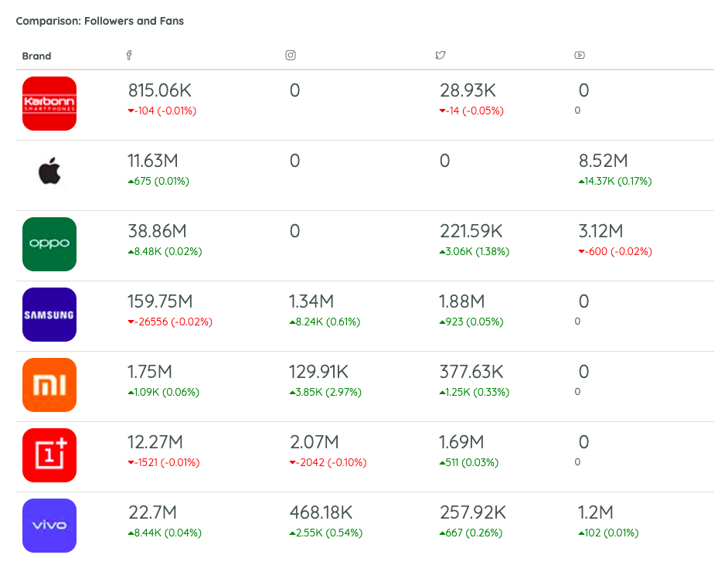Select the Oppo brand logo
728x572 pixels.
coord(49,244)
